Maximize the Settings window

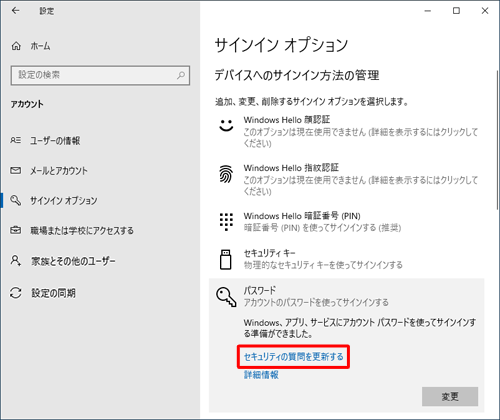tap(456, 11)
